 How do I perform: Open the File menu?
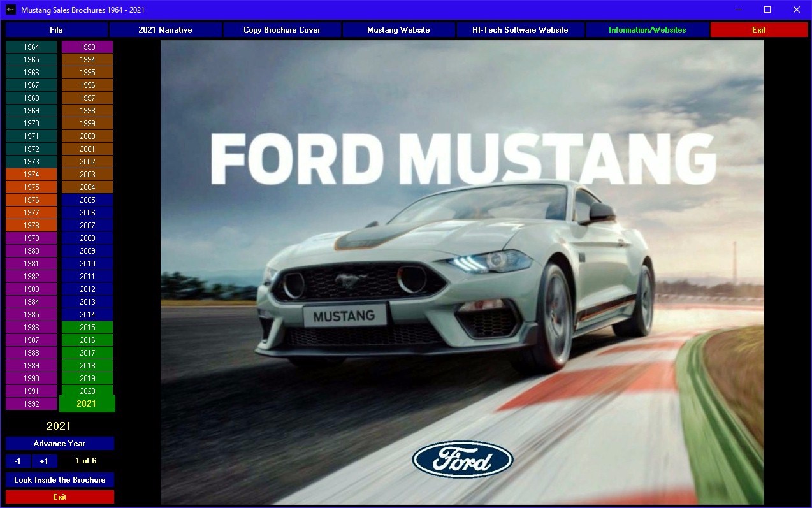pos(56,30)
